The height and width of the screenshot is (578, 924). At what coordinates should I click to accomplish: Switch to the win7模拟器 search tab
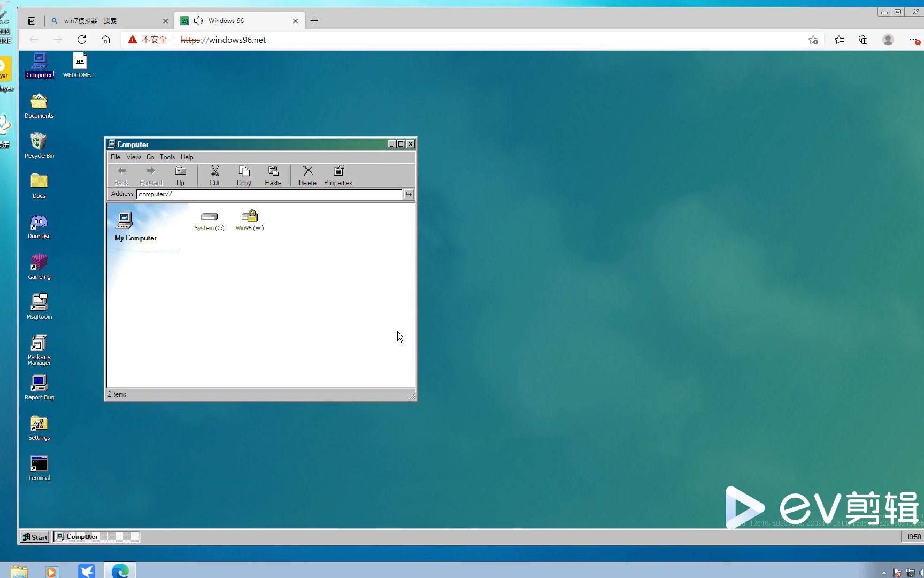[107, 21]
